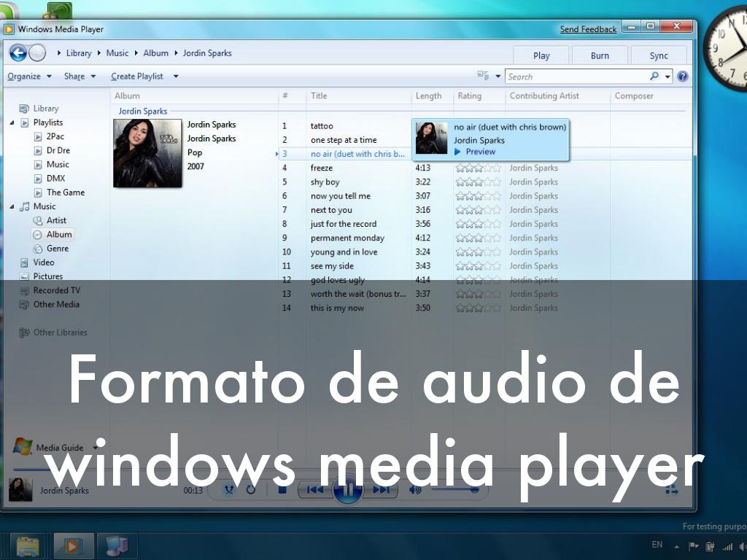Viewport: 747px width, 560px height.
Task: Open the Burn tab
Action: (600, 55)
